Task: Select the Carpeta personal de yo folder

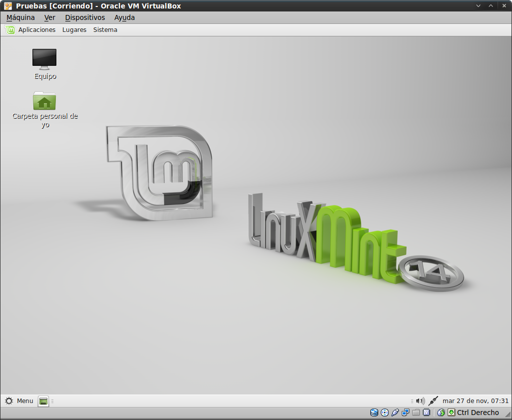Action: pos(44,101)
